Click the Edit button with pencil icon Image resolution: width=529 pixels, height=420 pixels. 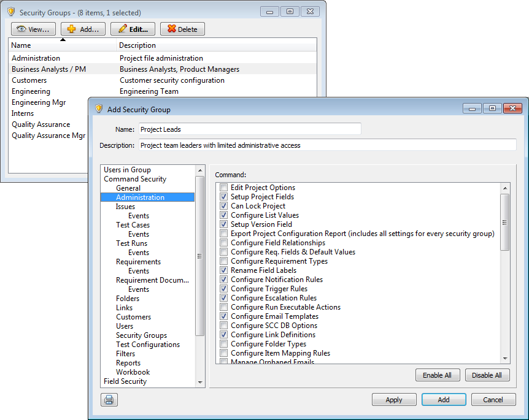click(133, 29)
